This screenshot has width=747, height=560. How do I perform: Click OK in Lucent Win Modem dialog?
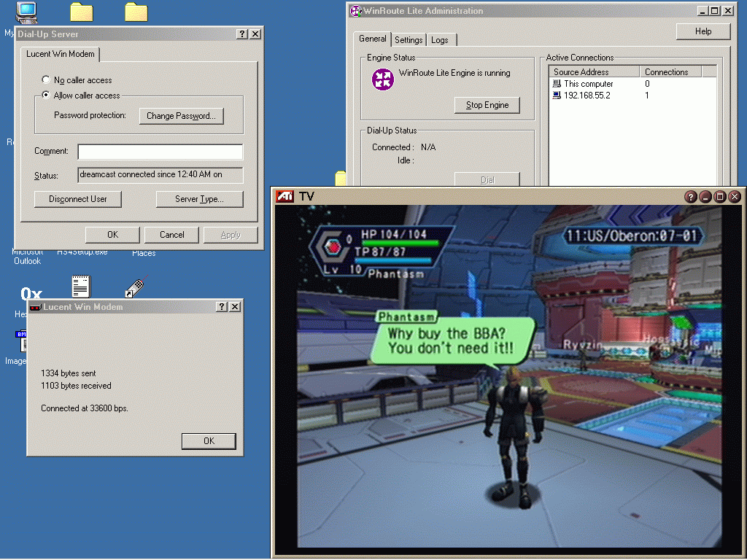(x=209, y=441)
